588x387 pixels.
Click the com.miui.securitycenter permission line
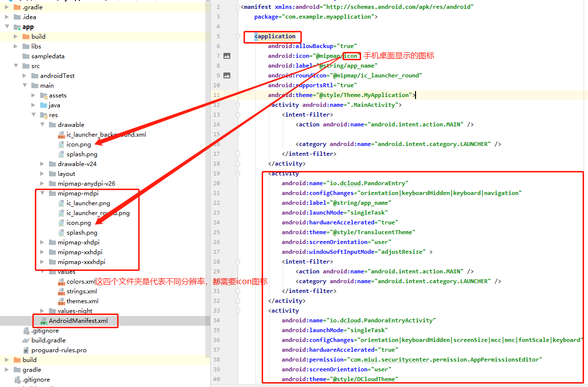412,360
